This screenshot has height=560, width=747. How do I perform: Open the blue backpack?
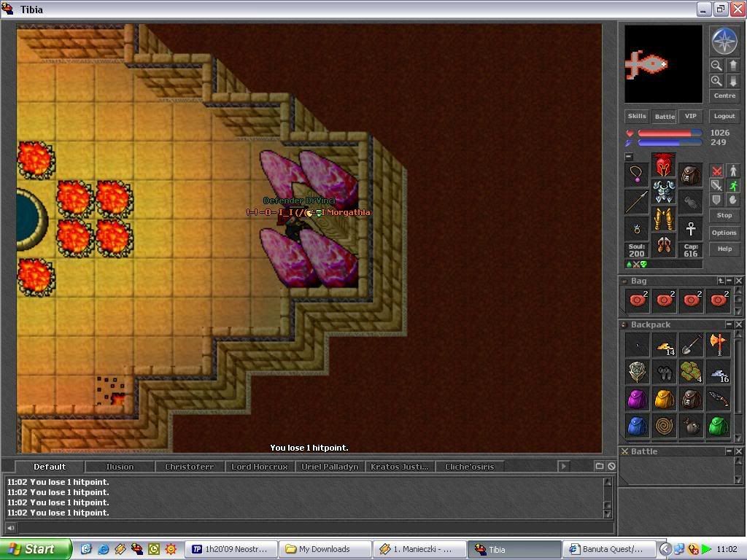click(638, 426)
